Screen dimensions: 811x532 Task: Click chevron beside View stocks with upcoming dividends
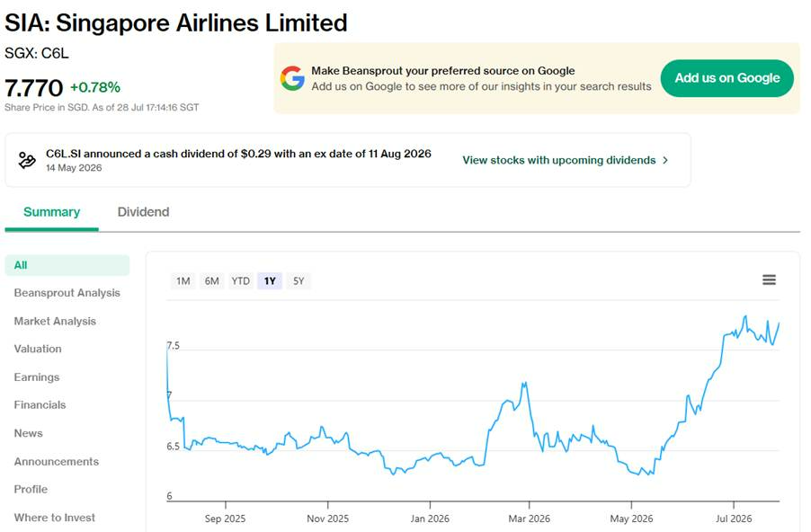tap(665, 160)
